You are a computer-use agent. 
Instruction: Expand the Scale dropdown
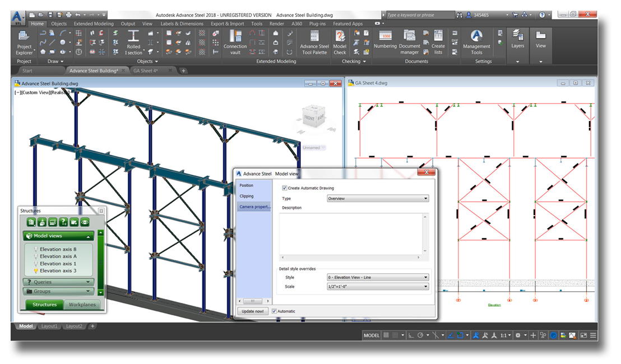[378, 287]
